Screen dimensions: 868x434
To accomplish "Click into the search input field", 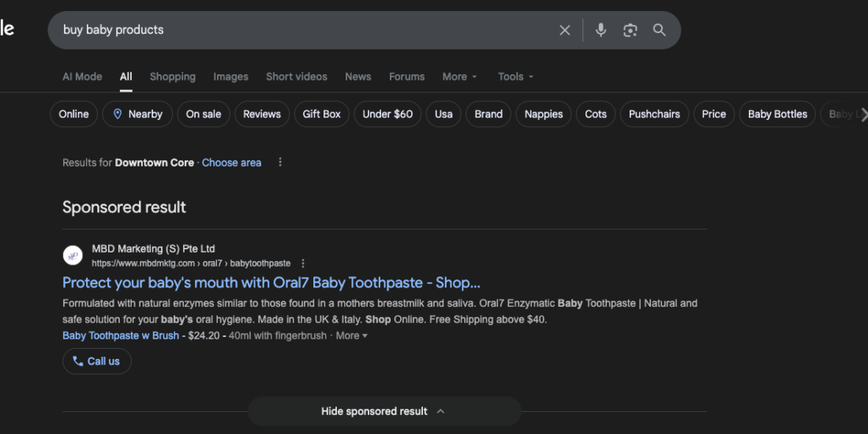I will click(x=300, y=30).
